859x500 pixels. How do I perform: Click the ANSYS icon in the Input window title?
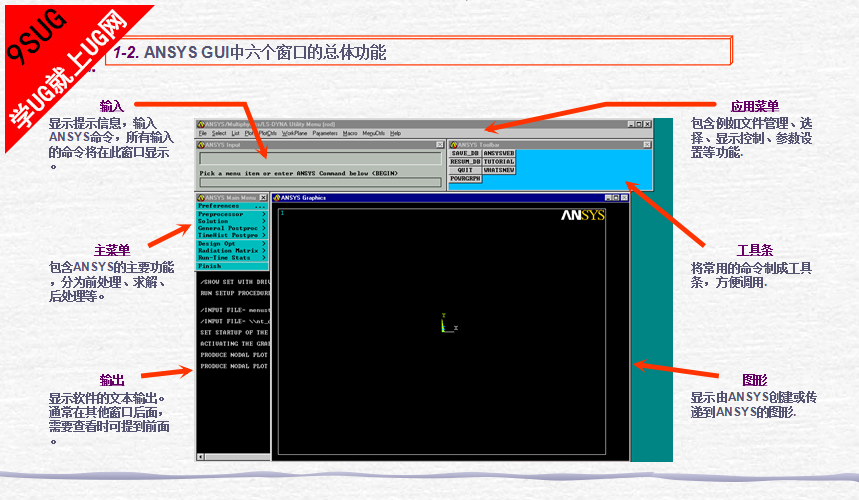201,145
